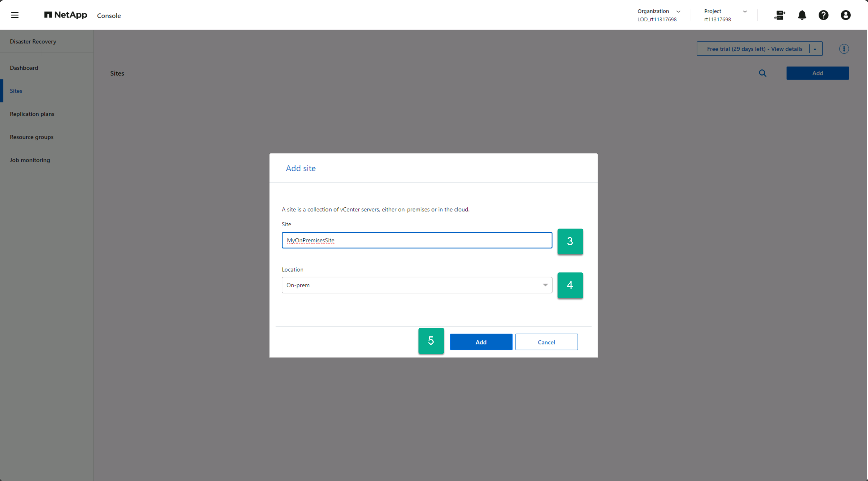
Task: Click the Sites search magnifier icon
Action: 762,73
